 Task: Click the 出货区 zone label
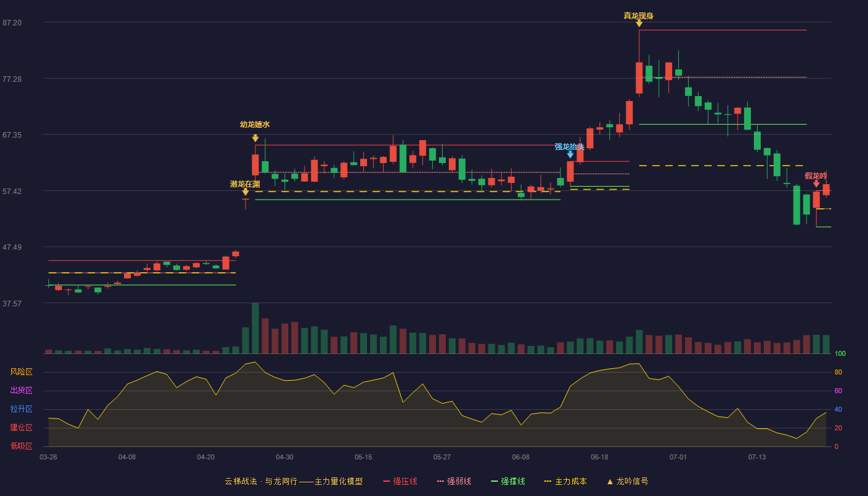click(x=21, y=391)
